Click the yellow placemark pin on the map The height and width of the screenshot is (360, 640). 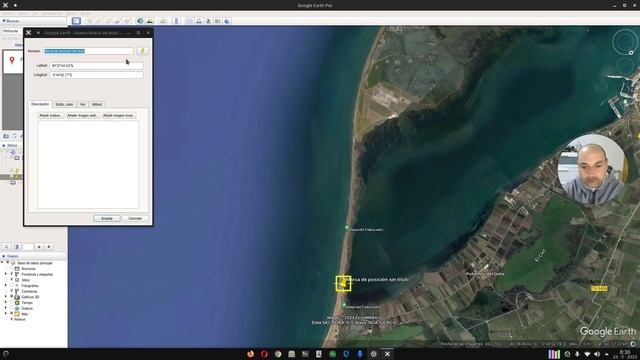(x=343, y=283)
